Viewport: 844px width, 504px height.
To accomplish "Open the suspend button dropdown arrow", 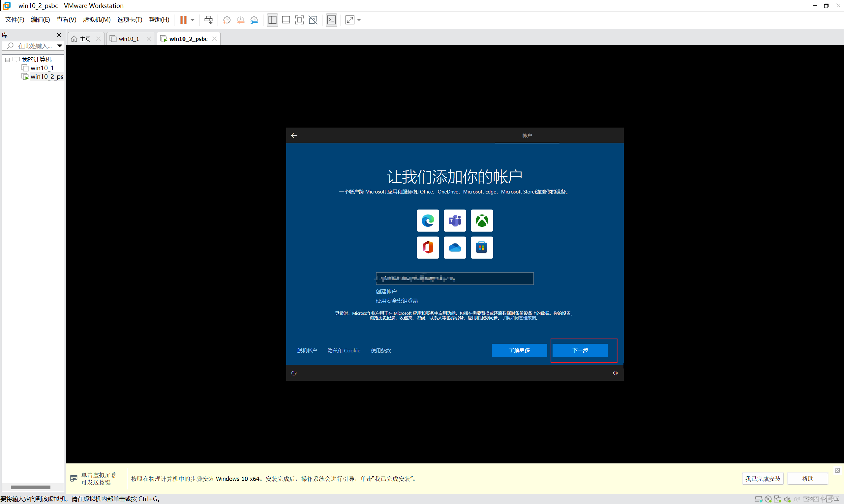I will pyautogui.click(x=192, y=20).
